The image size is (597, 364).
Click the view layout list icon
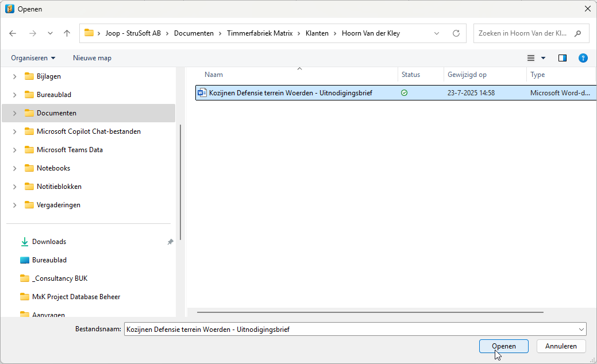coord(531,58)
